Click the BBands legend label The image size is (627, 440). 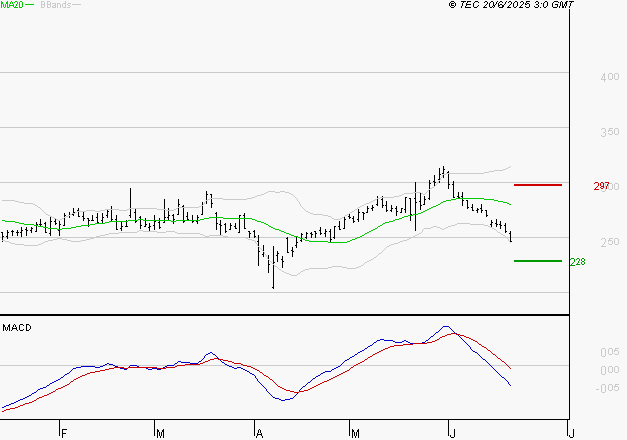[x=56, y=5]
